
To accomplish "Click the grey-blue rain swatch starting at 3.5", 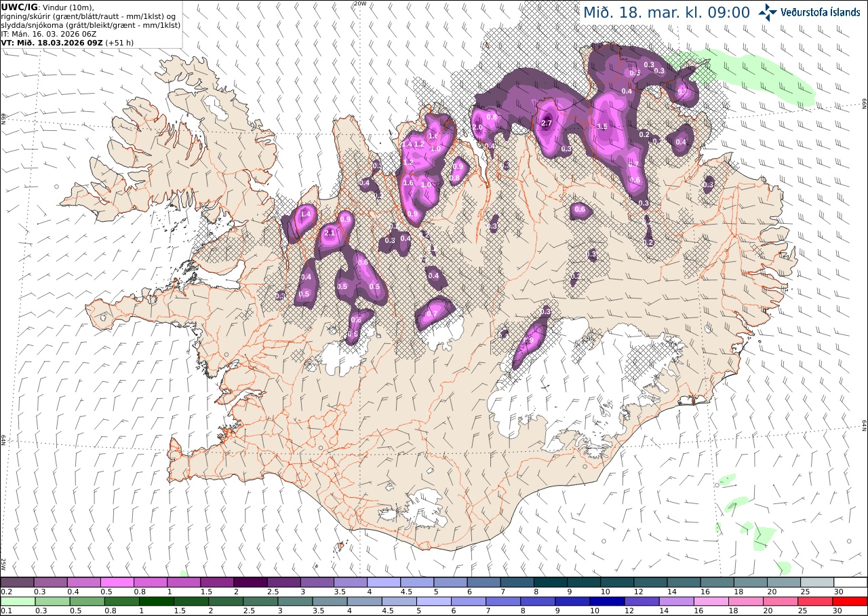I will 330,601.
